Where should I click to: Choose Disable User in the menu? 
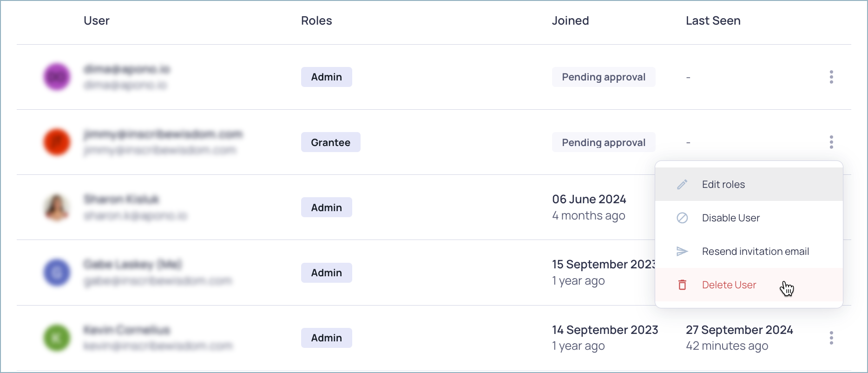click(730, 218)
